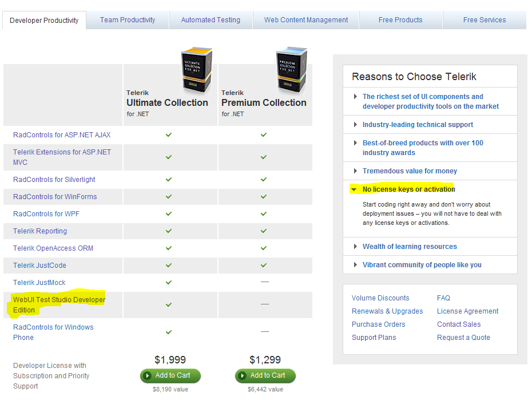532x400 pixels.
Task: Switch to the Team Productivity tab
Action: coord(128,20)
